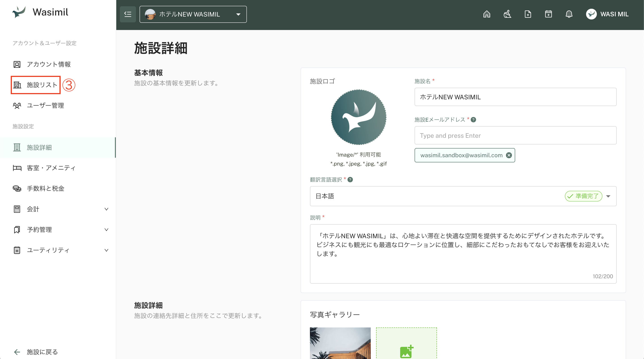Click the 基本情報 section heading

[148, 73]
